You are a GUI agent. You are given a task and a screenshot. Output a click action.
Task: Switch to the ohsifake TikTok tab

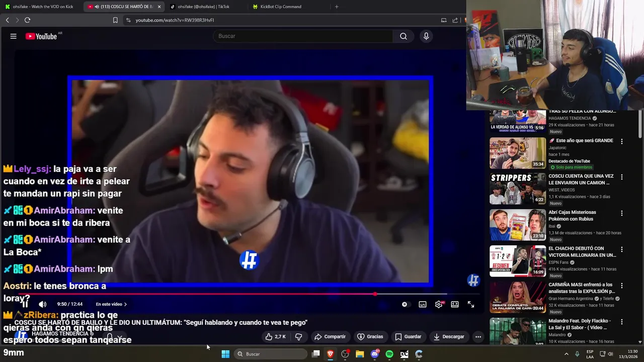(203, 7)
